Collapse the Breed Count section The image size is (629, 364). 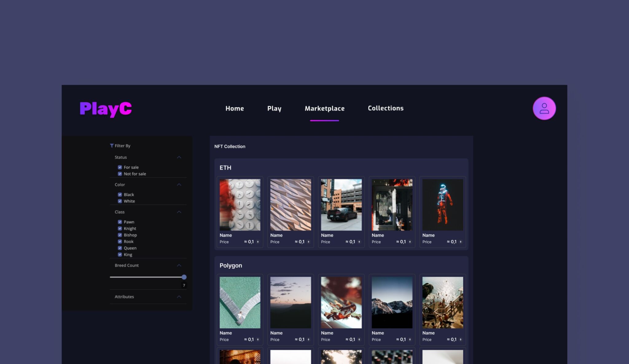tap(179, 265)
